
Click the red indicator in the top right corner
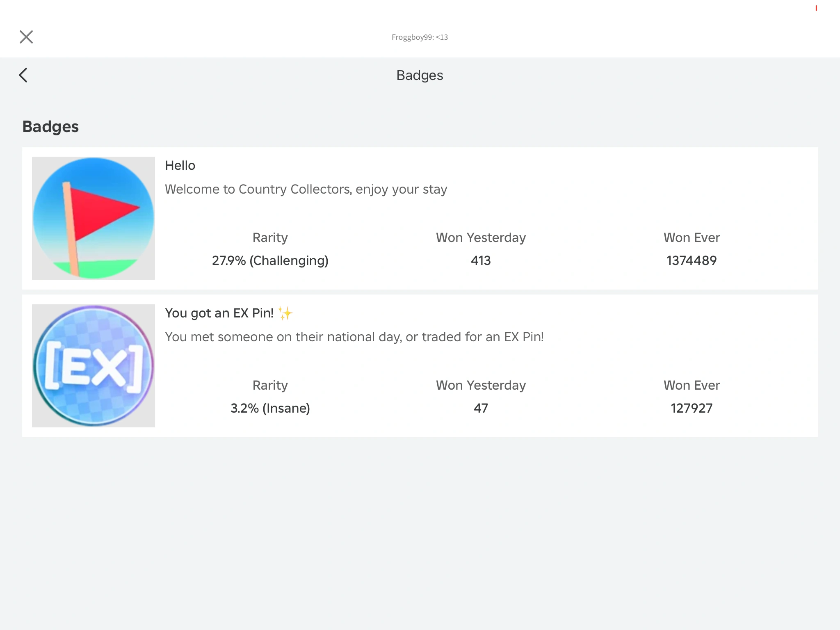(816, 8)
